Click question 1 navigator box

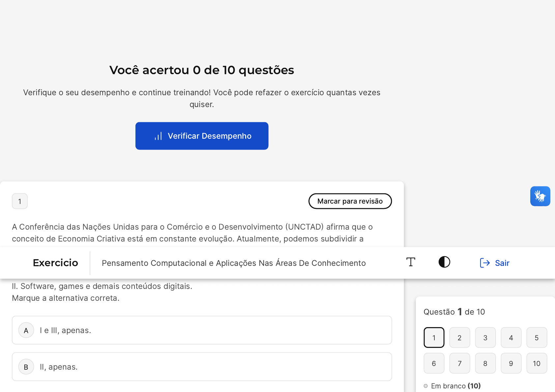point(434,338)
